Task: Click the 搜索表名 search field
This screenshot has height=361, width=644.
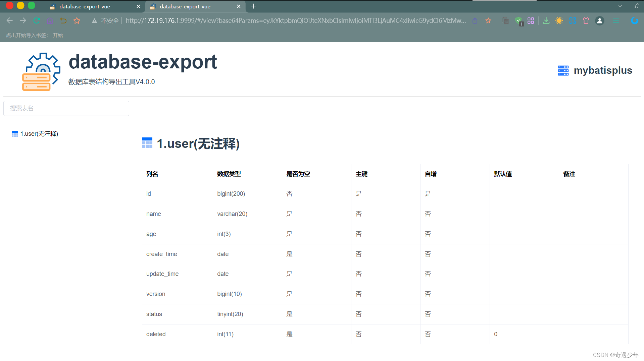Action: click(x=66, y=108)
